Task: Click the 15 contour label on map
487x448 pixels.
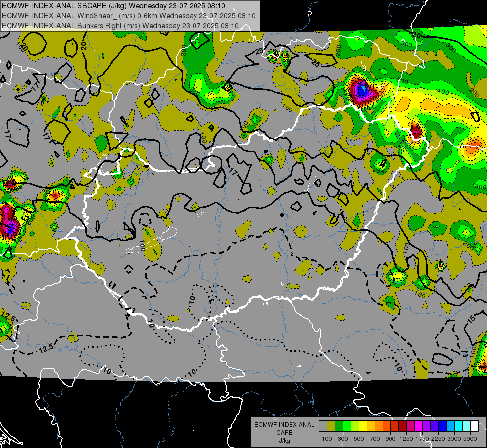Action: pyautogui.click(x=472, y=319)
